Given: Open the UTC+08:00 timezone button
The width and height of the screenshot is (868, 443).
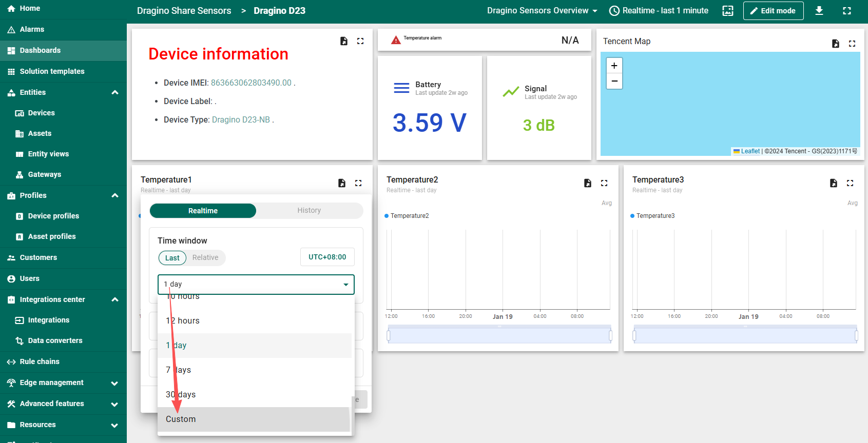Looking at the screenshot, I should [x=327, y=257].
